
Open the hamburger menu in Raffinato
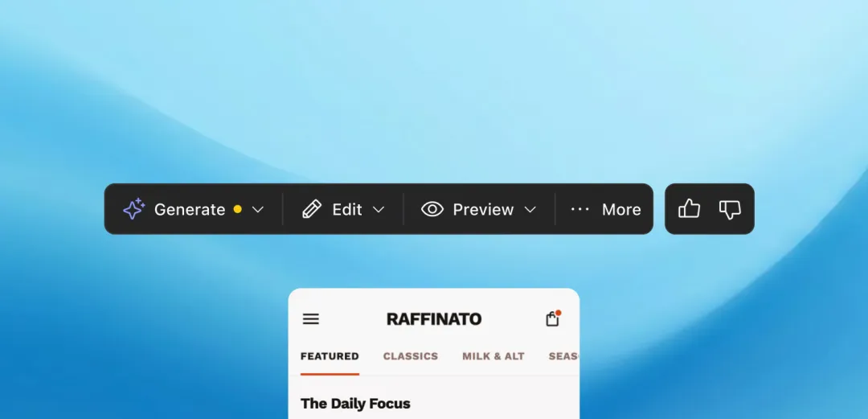click(310, 318)
